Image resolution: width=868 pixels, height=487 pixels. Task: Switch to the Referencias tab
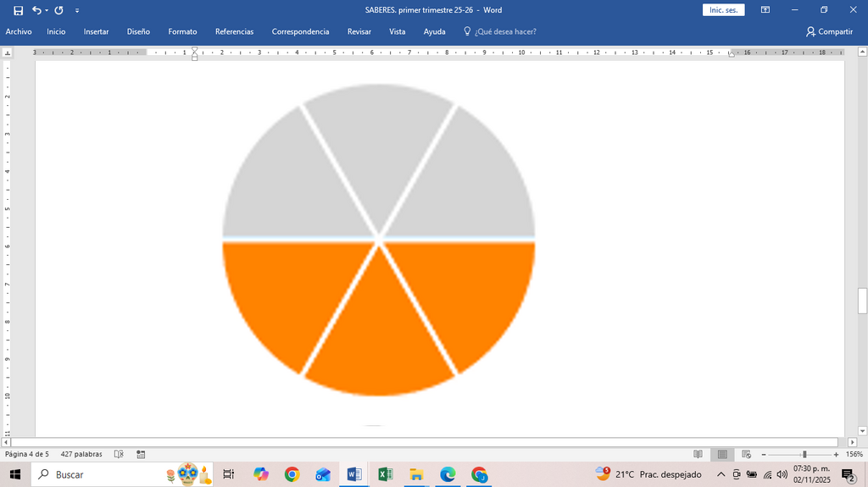click(234, 31)
